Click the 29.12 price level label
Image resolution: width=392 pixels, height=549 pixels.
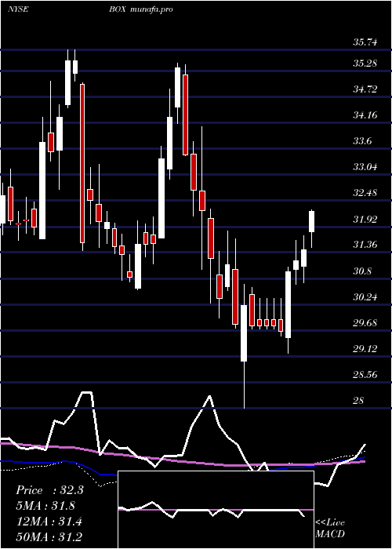(365, 348)
